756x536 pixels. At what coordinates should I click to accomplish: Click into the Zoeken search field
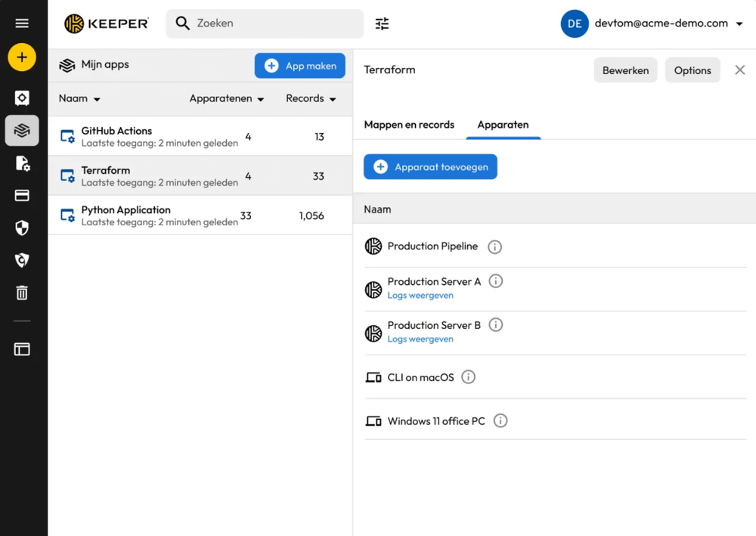pos(272,23)
